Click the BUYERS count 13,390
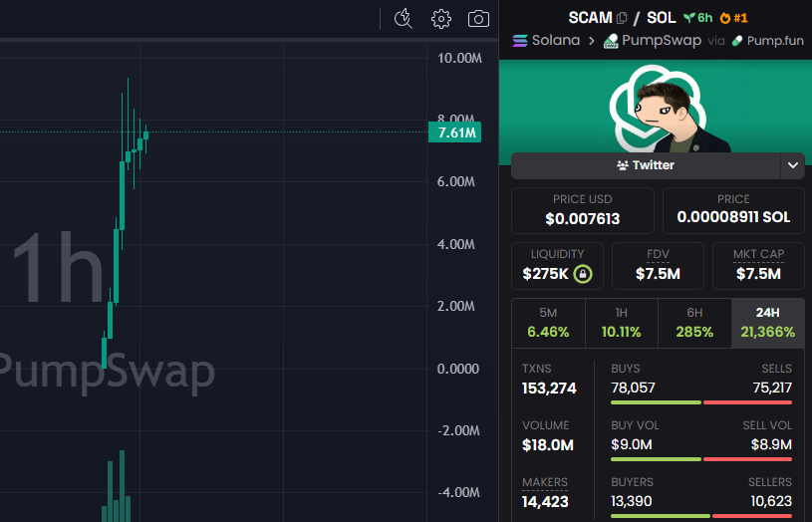The image size is (812, 522). click(632, 501)
